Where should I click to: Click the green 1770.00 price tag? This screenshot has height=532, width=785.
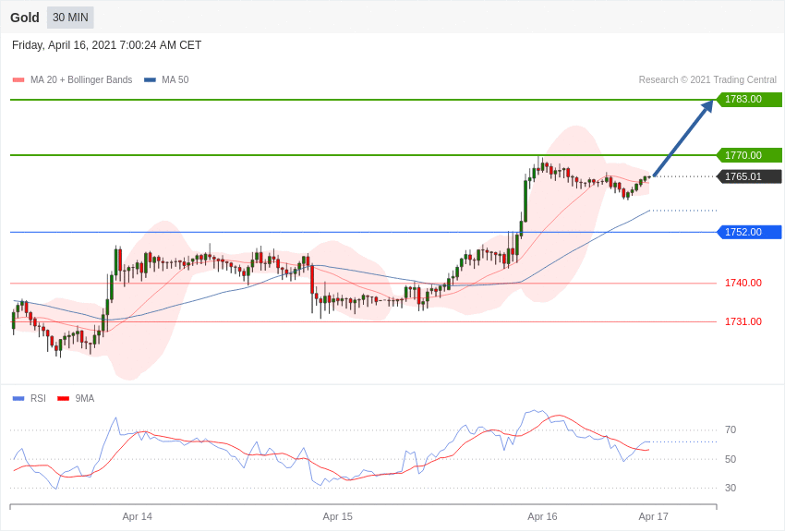[749, 155]
